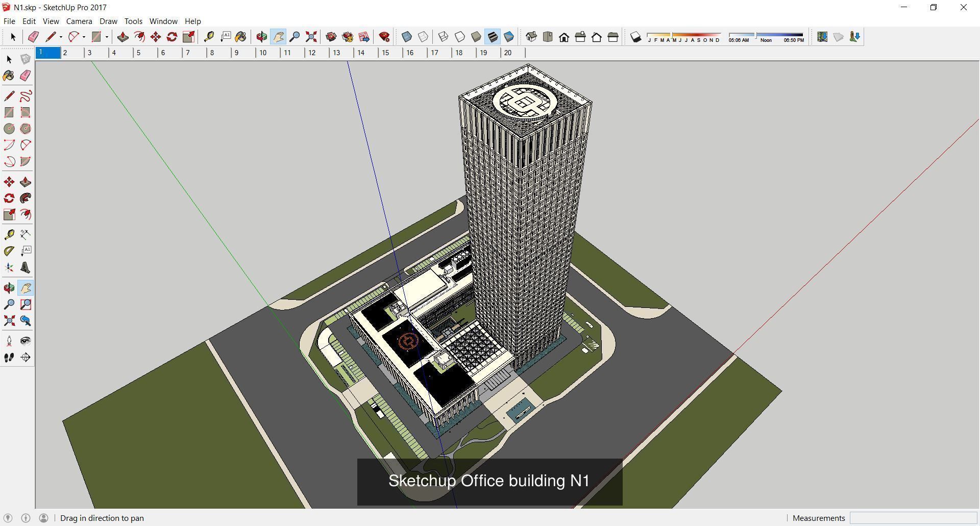The height and width of the screenshot is (526, 980).
Task: Select the Move tool in top toolbar
Action: point(156,37)
